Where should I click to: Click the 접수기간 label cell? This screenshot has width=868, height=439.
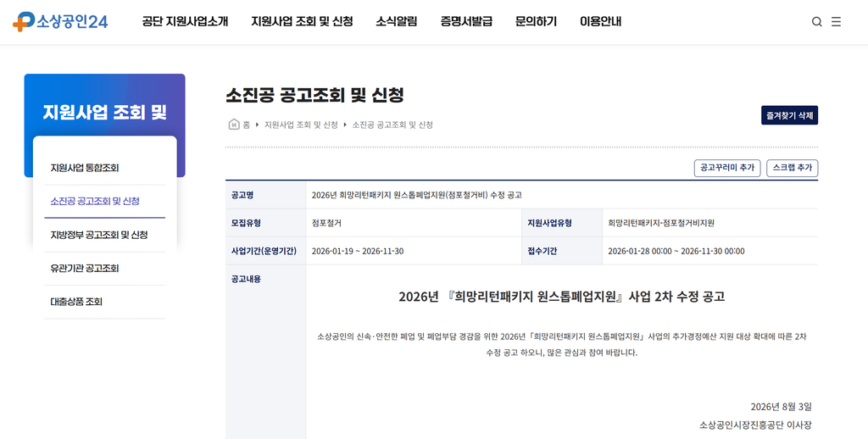pyautogui.click(x=562, y=252)
